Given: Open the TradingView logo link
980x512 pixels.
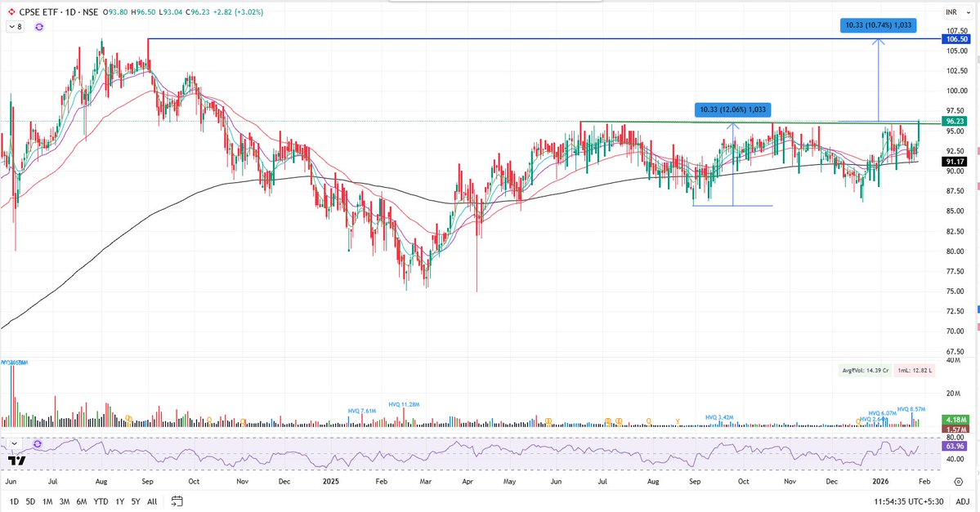Looking at the screenshot, I should pos(17,461).
